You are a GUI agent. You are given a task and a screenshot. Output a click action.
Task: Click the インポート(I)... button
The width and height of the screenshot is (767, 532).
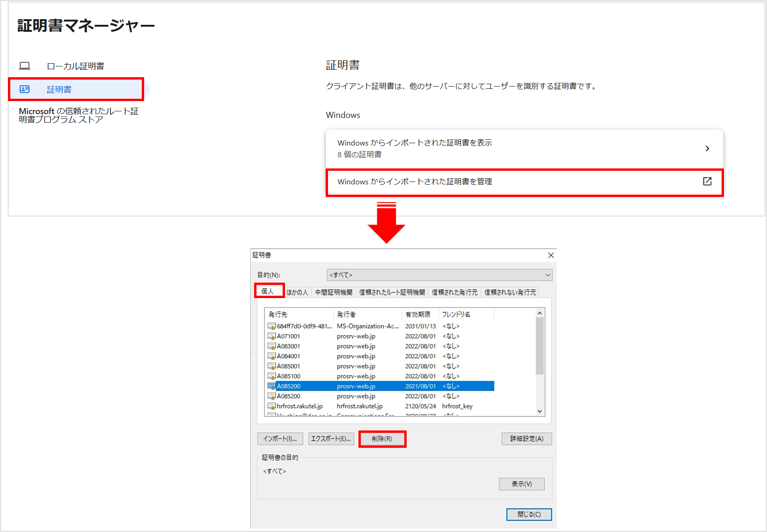pos(280,439)
